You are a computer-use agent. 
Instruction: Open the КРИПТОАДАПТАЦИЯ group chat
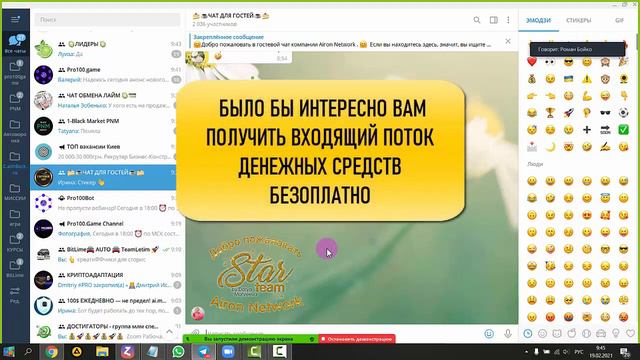pos(107,280)
